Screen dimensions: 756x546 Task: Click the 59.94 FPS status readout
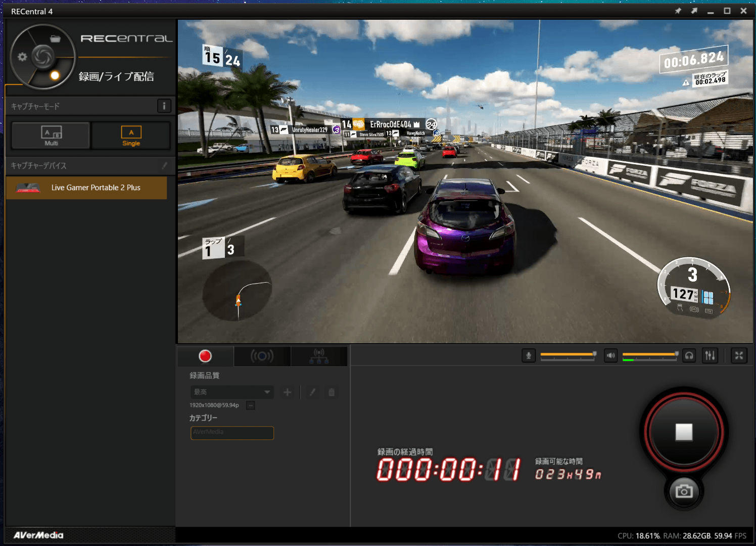pyautogui.click(x=730, y=536)
